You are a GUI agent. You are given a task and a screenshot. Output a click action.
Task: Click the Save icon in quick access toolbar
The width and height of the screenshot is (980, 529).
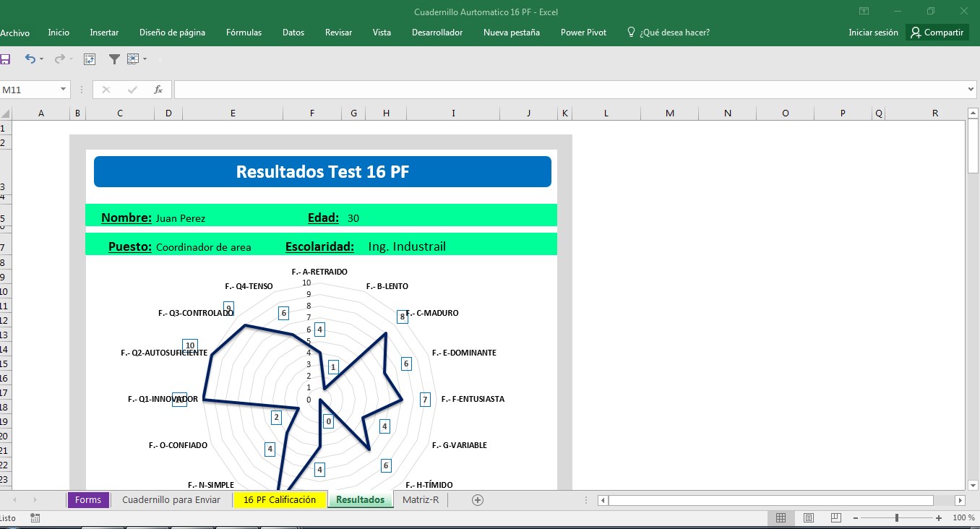tap(4, 59)
